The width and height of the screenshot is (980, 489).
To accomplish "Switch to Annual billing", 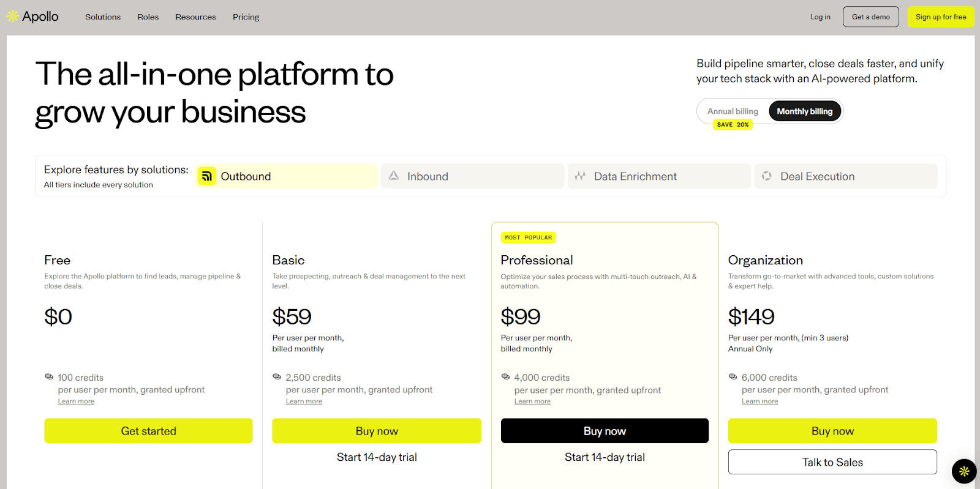I will click(x=733, y=111).
